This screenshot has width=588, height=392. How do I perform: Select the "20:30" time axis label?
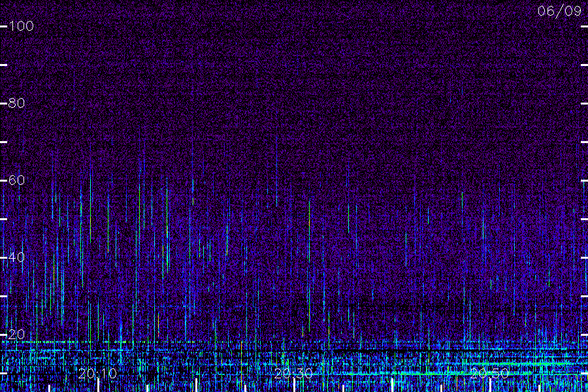pyautogui.click(x=293, y=373)
